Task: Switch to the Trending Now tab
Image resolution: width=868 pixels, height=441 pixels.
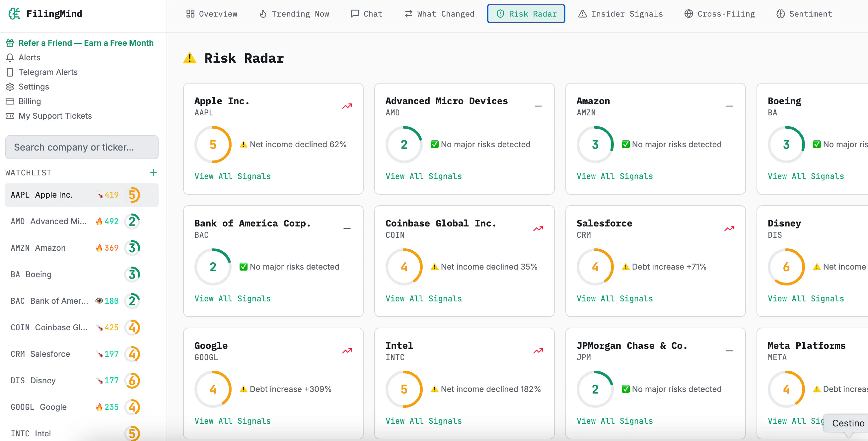Action: pyautogui.click(x=294, y=14)
